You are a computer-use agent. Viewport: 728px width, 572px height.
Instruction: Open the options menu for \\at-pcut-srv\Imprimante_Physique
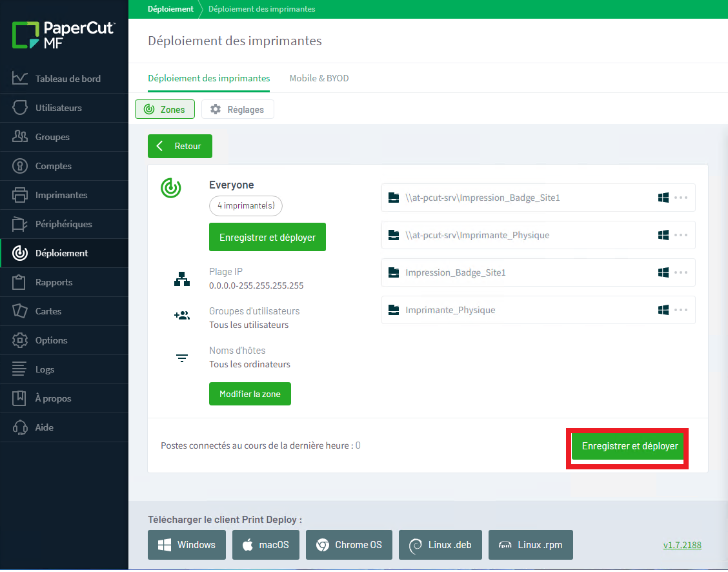point(681,235)
